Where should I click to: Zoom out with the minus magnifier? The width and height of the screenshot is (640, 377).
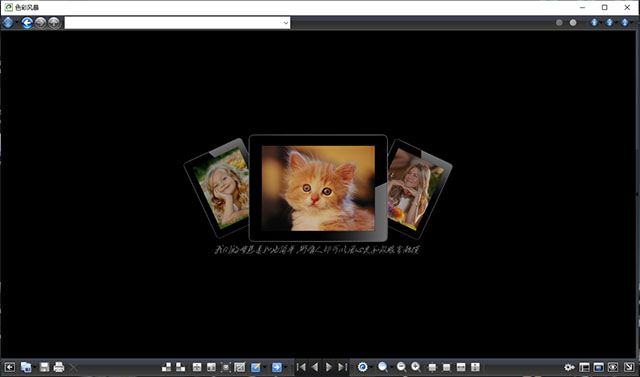(x=401, y=367)
